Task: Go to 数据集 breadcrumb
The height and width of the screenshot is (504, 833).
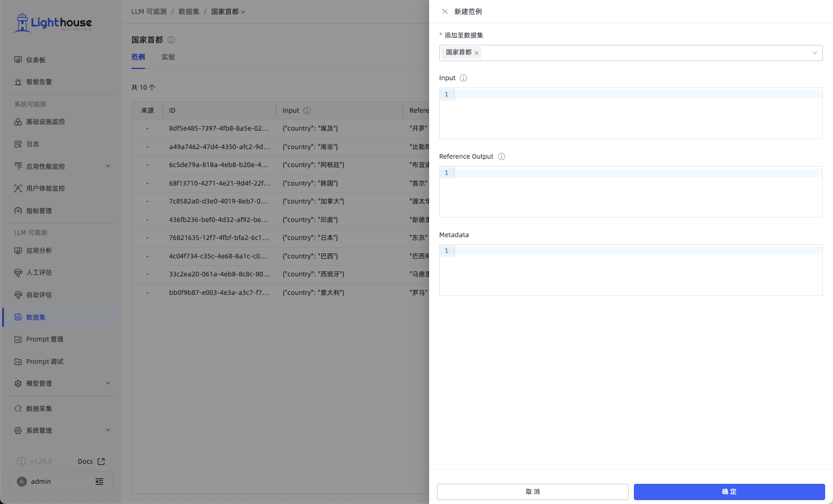Action: click(x=189, y=12)
